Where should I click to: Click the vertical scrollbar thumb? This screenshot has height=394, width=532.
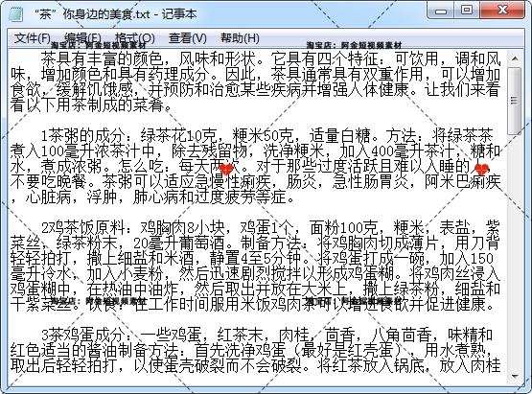click(515, 101)
